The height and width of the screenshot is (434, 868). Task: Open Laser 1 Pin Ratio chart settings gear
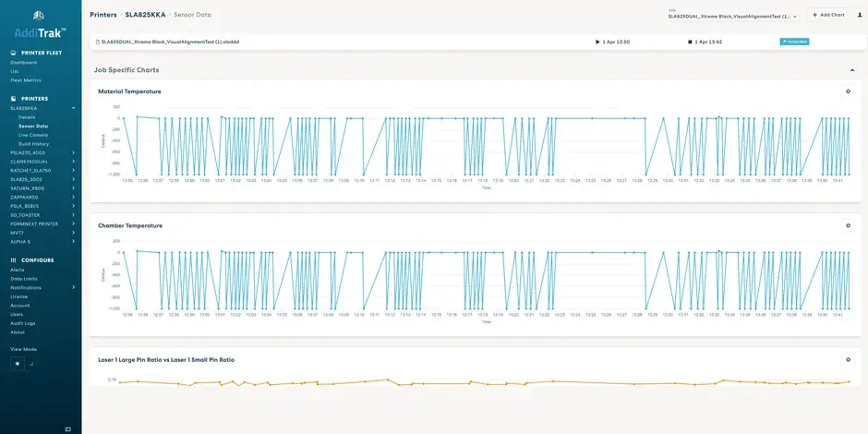tap(848, 360)
